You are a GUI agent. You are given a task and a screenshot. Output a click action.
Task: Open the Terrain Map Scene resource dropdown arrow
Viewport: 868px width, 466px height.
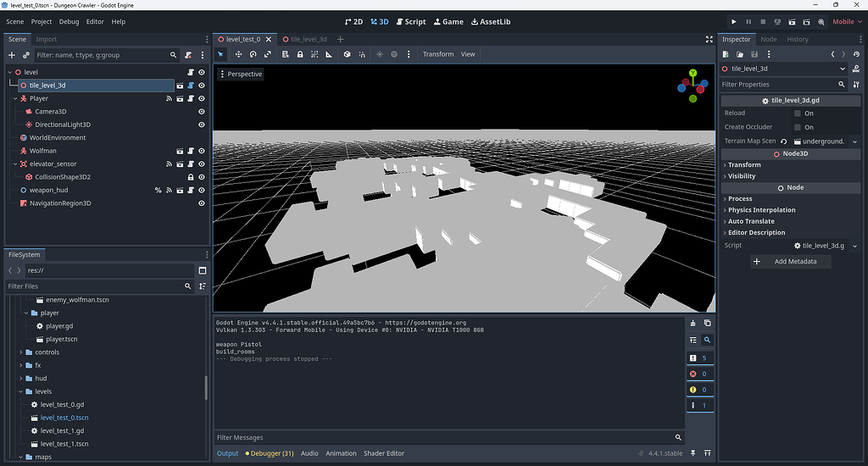855,141
